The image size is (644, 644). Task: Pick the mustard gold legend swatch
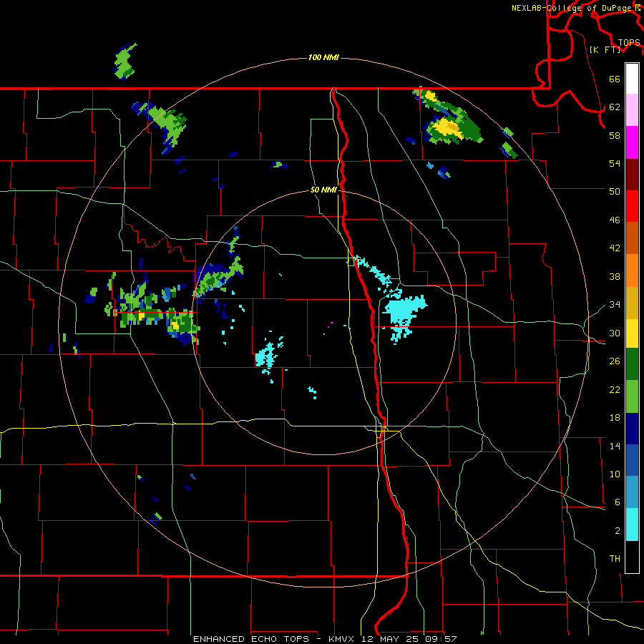click(x=632, y=303)
